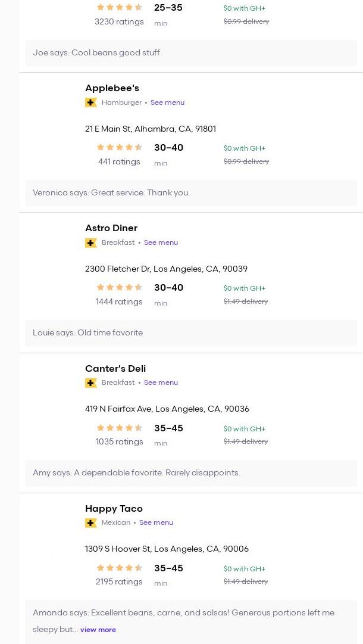Open the Astro Diner restaurant title
Screen dimensions: 363x644
tap(111, 228)
